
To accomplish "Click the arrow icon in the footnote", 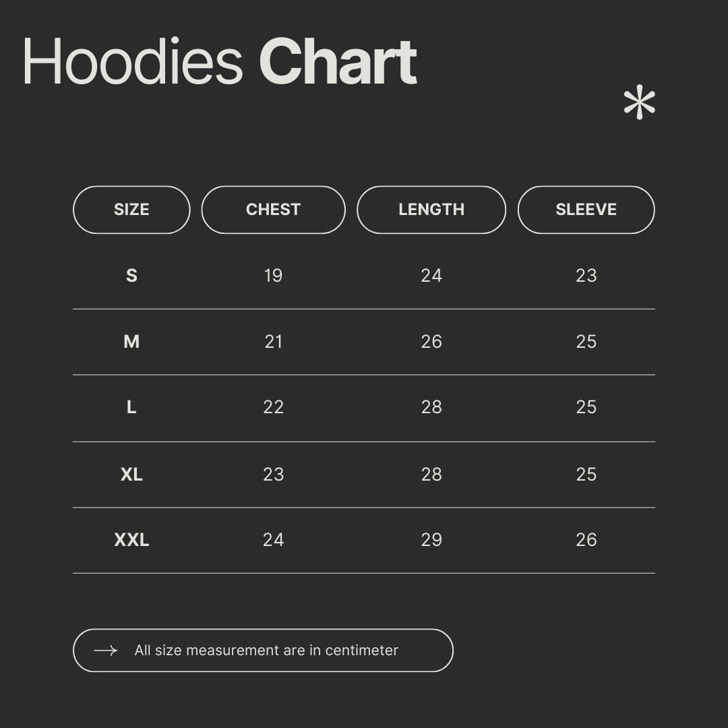I will [x=105, y=650].
